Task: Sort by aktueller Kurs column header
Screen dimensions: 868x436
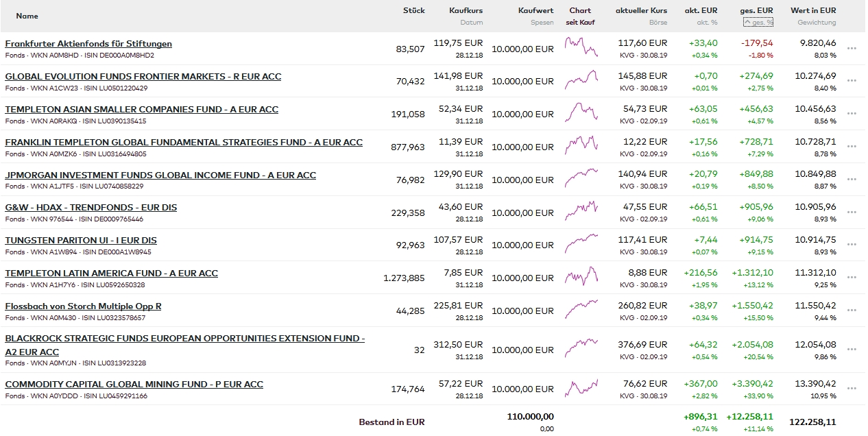Action: [x=641, y=10]
